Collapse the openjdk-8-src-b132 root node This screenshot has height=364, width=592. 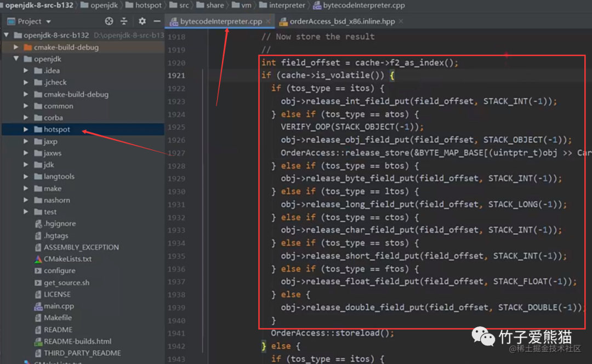(7, 35)
